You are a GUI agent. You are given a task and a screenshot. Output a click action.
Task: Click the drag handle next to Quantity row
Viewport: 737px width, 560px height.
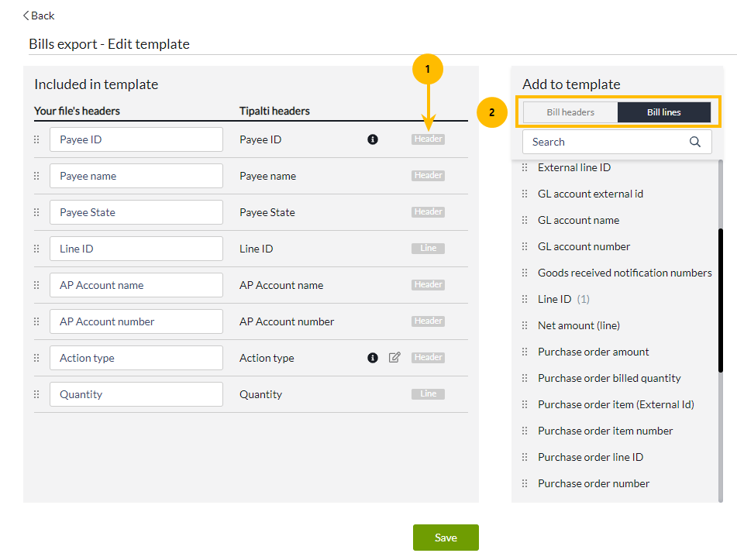tap(36, 393)
